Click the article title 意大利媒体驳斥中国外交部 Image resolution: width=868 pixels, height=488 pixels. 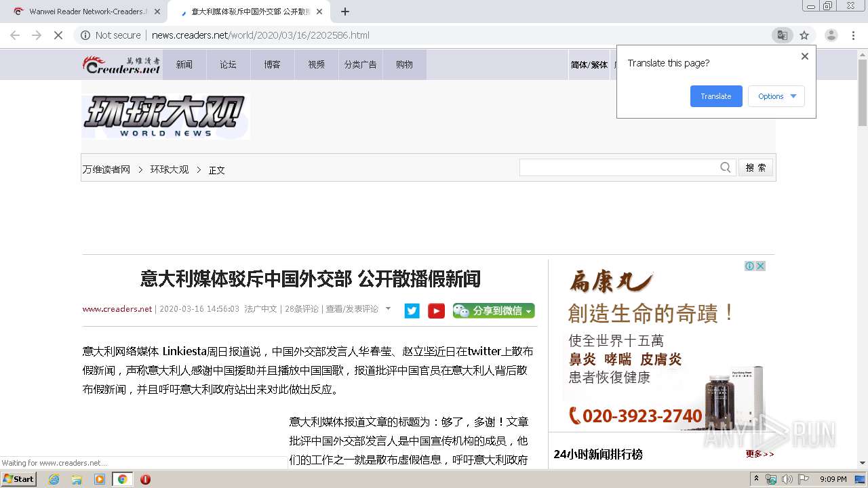point(311,279)
